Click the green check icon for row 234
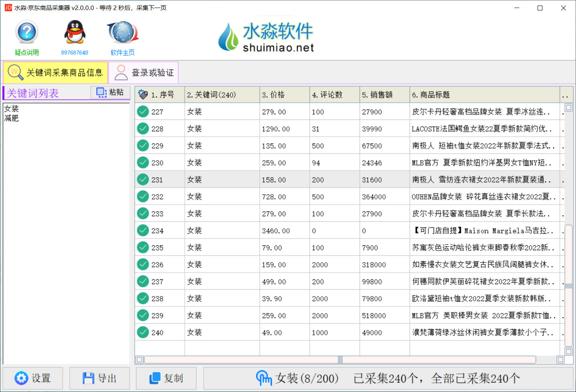This screenshot has height=392, width=576. point(143,231)
